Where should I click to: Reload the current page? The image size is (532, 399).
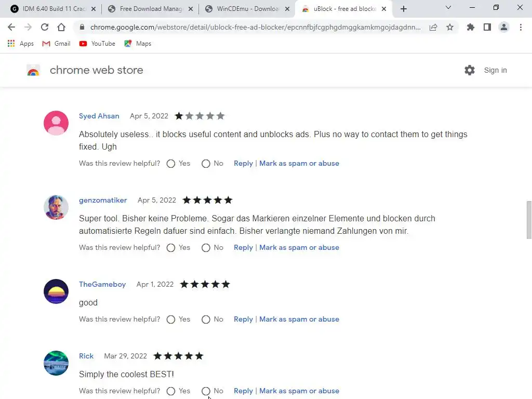coord(45,27)
